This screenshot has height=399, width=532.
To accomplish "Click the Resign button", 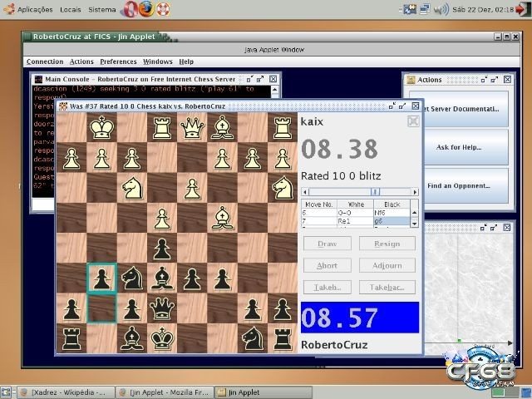I will [x=387, y=244].
